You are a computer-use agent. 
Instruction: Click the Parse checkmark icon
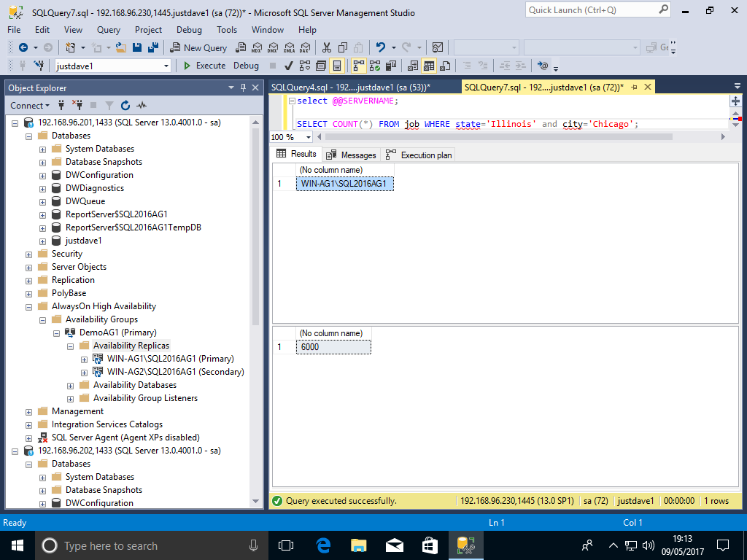pos(289,66)
